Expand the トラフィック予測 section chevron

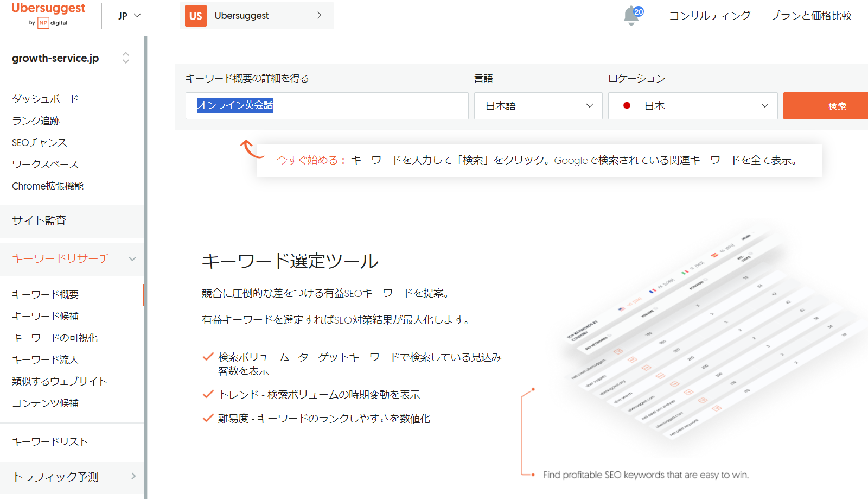pyautogui.click(x=133, y=476)
